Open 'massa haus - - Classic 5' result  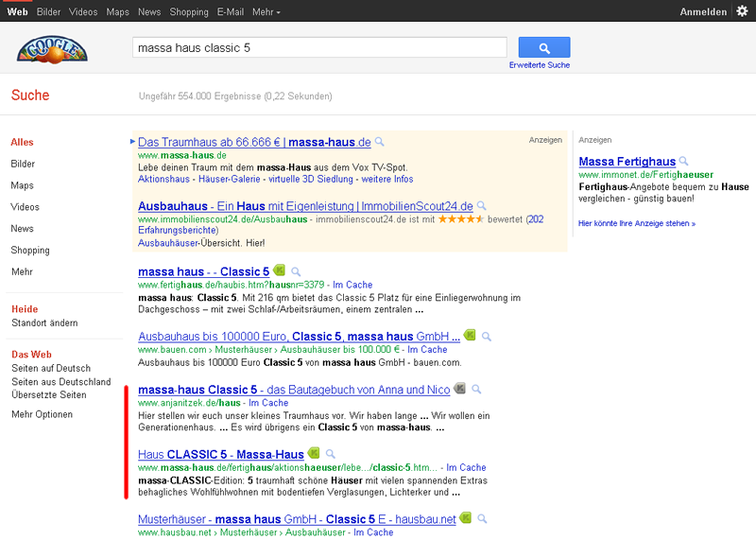pyautogui.click(x=203, y=271)
